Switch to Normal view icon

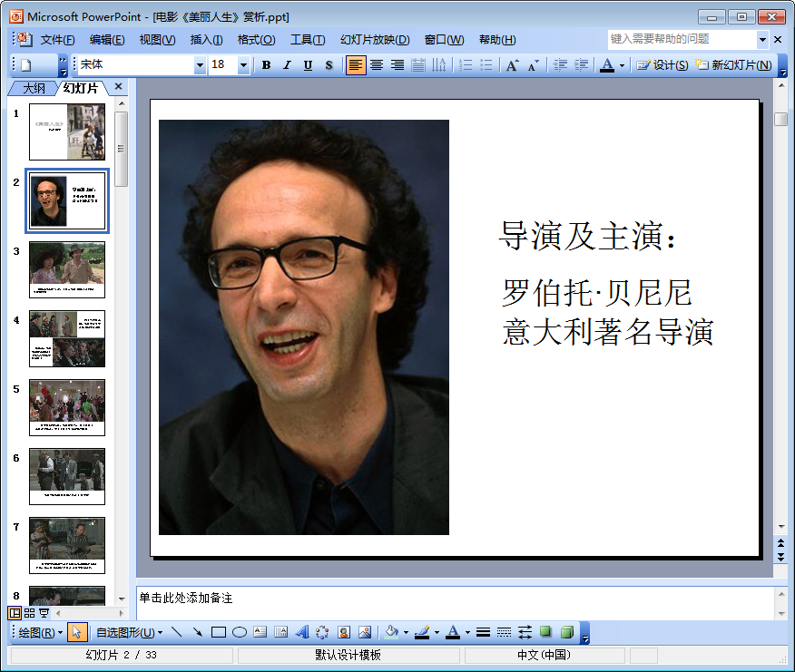coord(15,613)
